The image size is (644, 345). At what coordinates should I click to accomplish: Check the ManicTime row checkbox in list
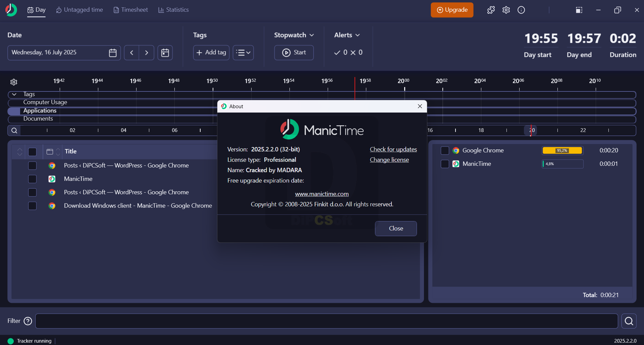pyautogui.click(x=33, y=179)
